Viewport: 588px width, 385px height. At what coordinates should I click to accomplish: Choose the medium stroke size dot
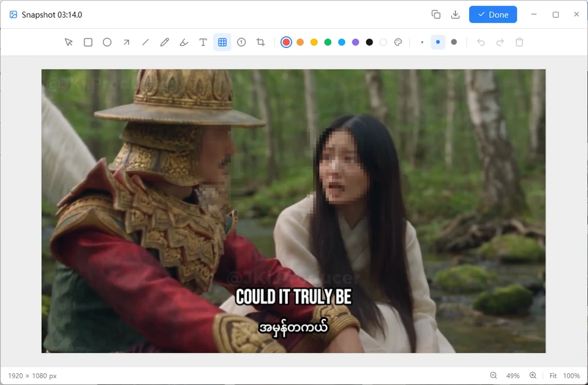coord(438,42)
